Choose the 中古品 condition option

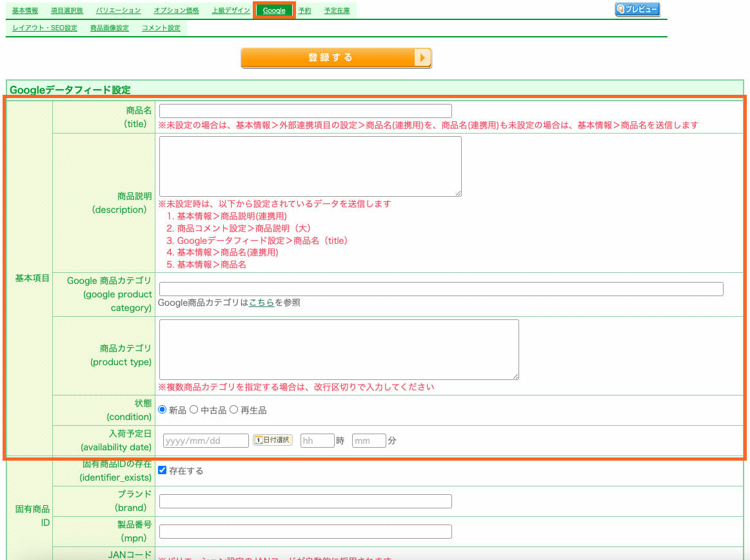[193, 410]
